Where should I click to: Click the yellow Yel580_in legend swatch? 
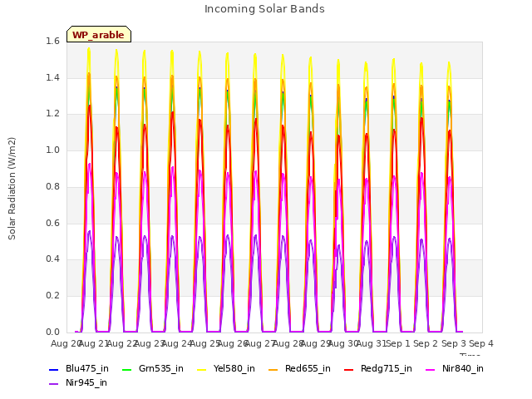201,369
